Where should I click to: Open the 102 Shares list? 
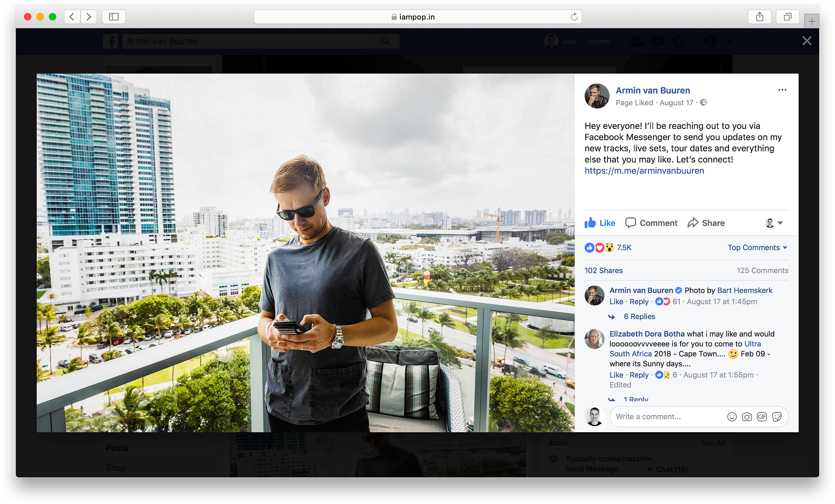click(603, 270)
